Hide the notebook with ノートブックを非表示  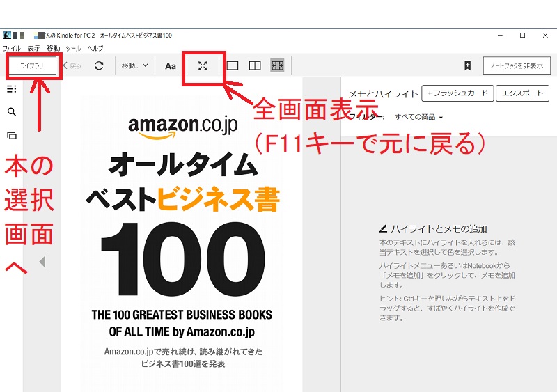[517, 65]
